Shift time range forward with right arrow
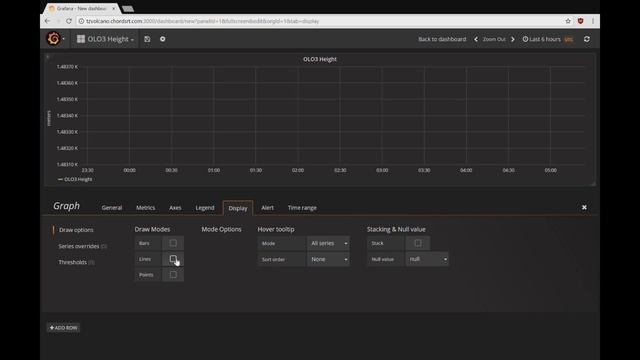 coord(513,39)
